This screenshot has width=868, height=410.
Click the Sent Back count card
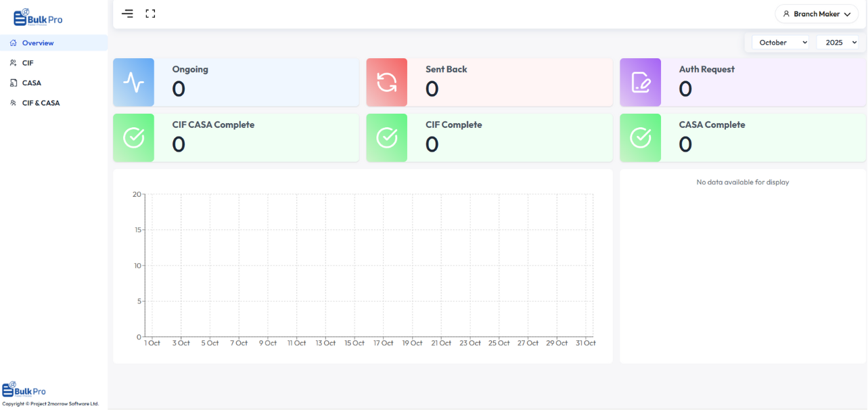point(509,83)
